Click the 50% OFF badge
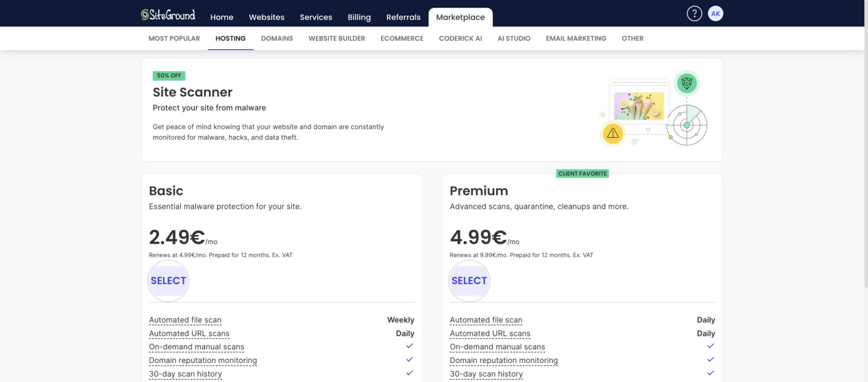Viewport: 868px width, 382px height. [169, 75]
